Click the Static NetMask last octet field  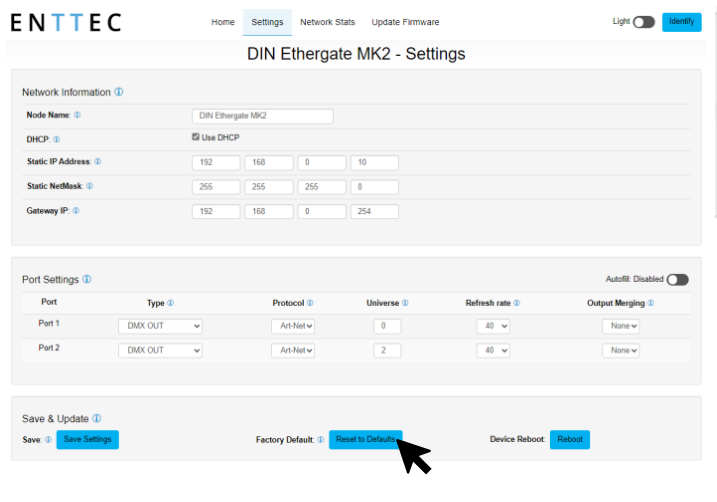pos(375,187)
